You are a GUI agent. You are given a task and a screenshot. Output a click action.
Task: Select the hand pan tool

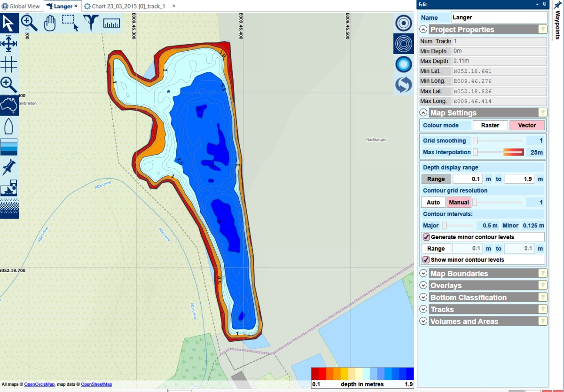point(50,23)
